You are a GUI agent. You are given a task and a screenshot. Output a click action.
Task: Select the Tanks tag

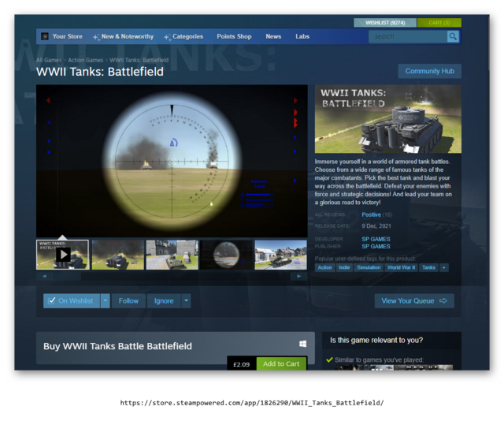coord(428,267)
